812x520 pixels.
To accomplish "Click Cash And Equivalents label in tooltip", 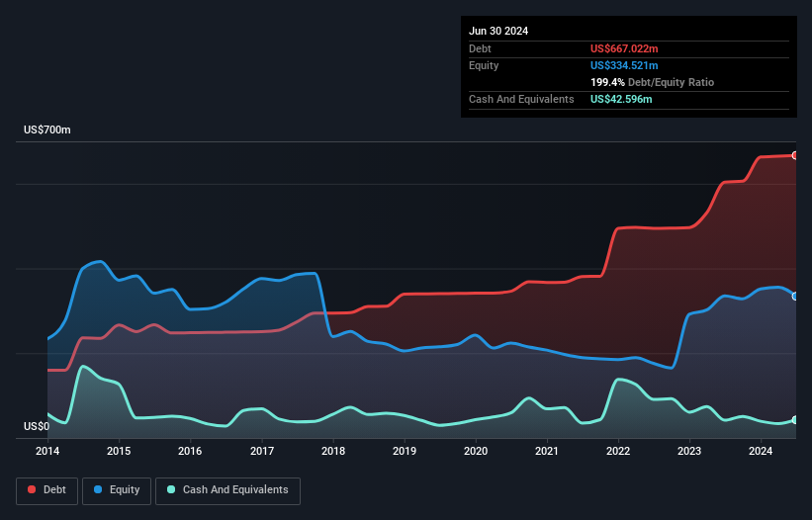I will tap(521, 99).
